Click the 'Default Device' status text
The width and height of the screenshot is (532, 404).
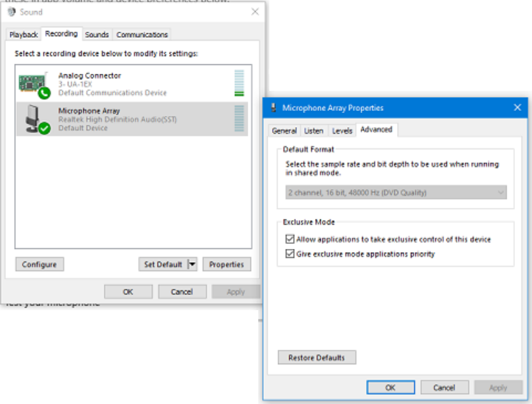[83, 128]
